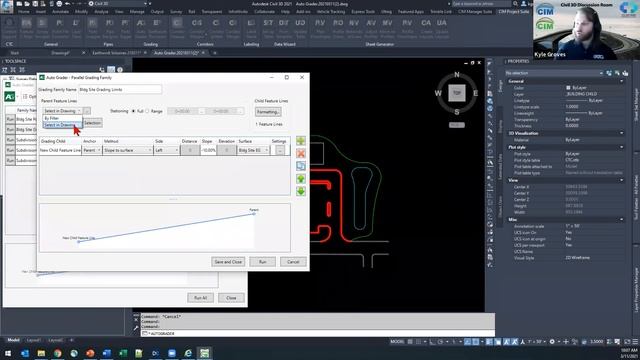
Task: Open Chrome from the taskbar
Action: [x=58, y=353]
